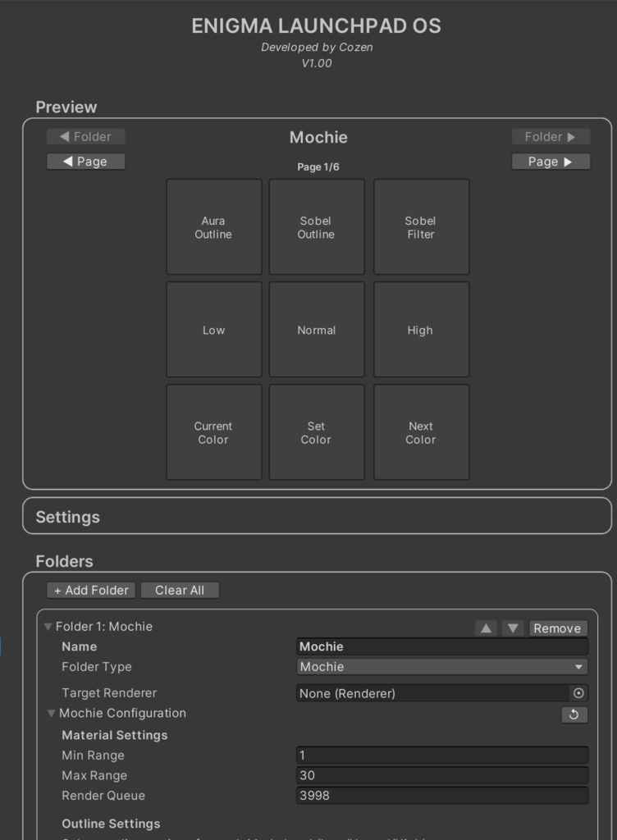Click the Sobel Filter pad

pos(421,227)
